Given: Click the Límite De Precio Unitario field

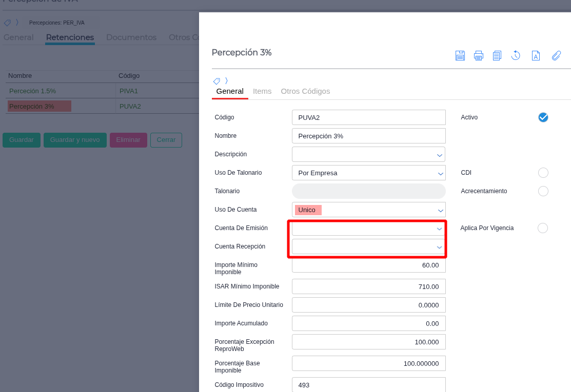Looking at the screenshot, I should tap(368, 305).
